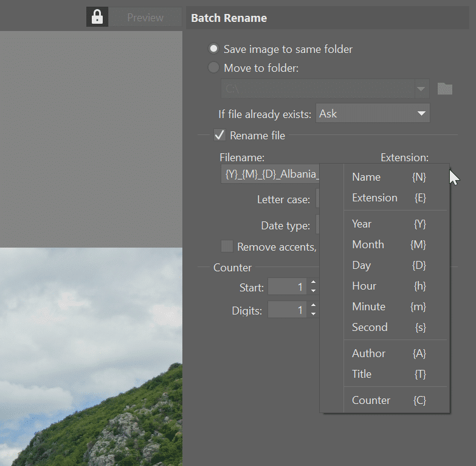Click the Preview button
The height and width of the screenshot is (466, 476).
point(145,17)
